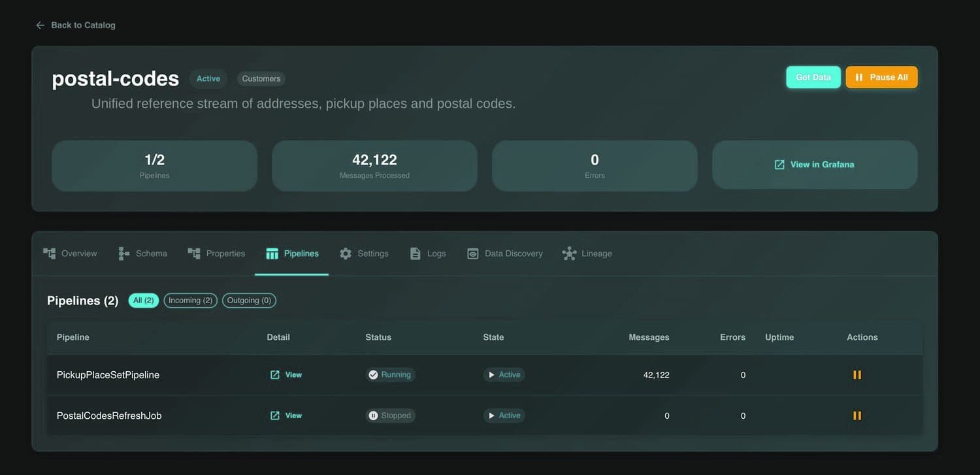Switch to the Overview tab
The image size is (980, 475).
pyautogui.click(x=70, y=254)
